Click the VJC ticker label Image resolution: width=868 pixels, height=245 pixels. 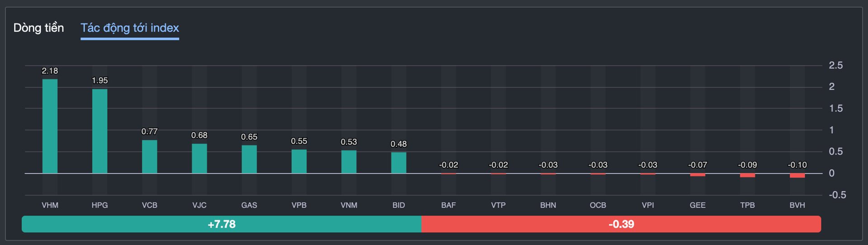(x=199, y=205)
